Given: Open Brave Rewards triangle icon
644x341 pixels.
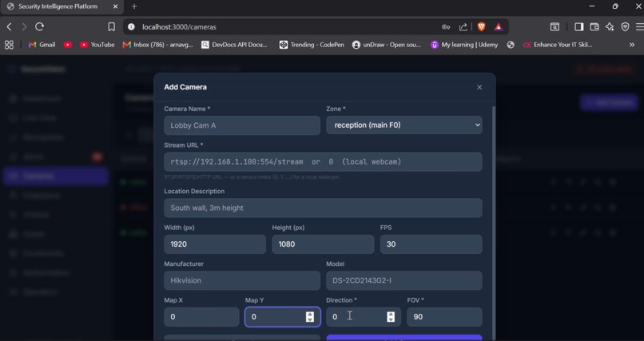Looking at the screenshot, I should pyautogui.click(x=499, y=26).
